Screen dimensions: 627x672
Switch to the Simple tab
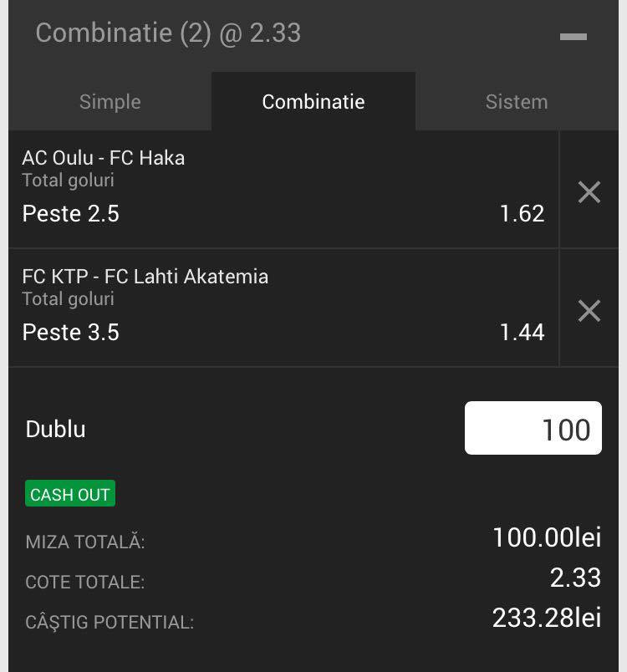pyautogui.click(x=110, y=102)
